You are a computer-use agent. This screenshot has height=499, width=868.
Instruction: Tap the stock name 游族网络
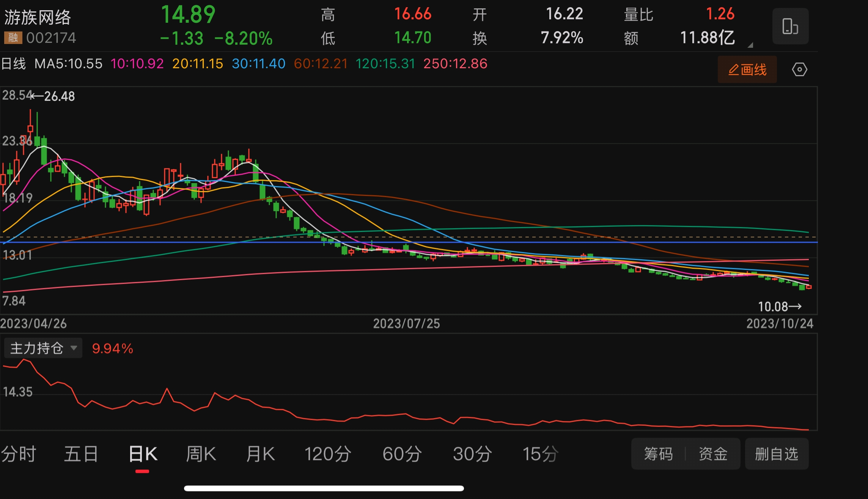click(x=38, y=17)
